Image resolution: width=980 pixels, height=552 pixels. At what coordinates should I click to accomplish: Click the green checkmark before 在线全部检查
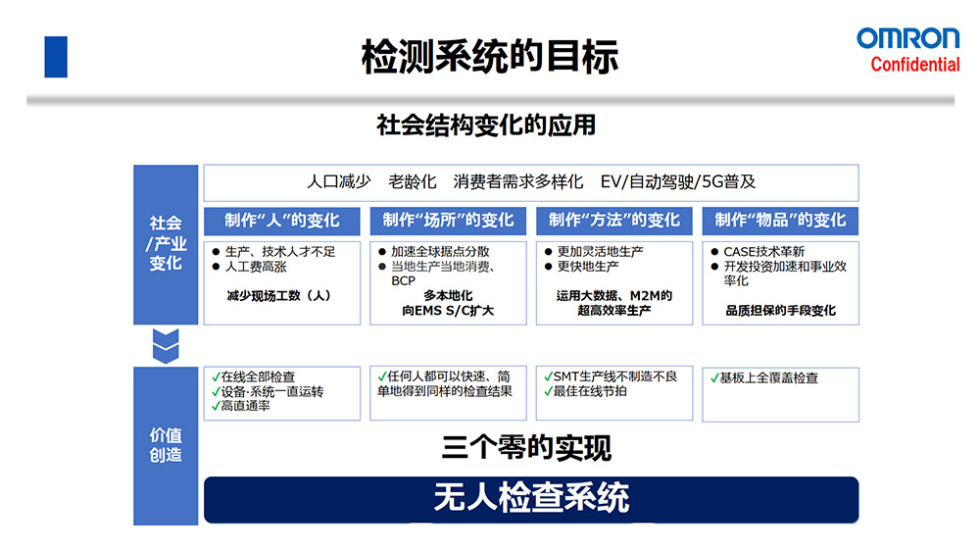[216, 376]
